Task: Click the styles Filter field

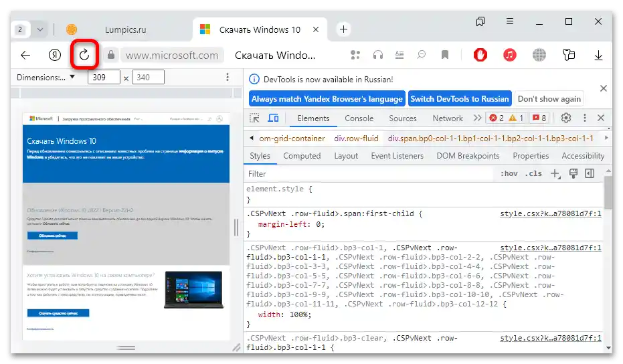Action: (369, 174)
